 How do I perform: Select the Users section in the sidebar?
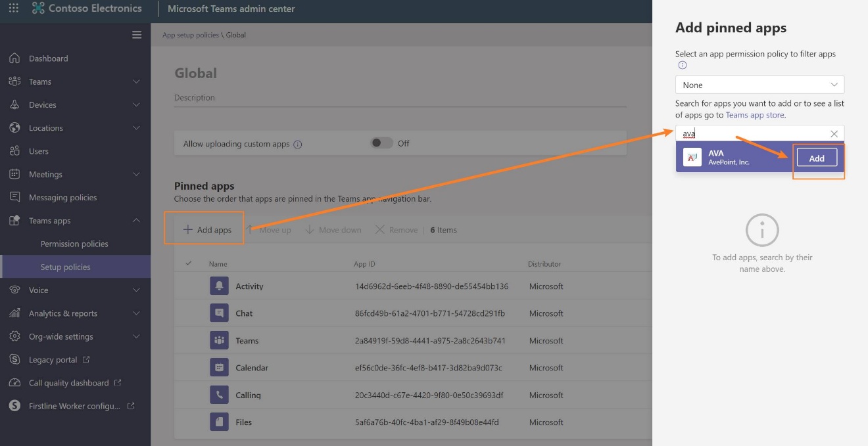(x=39, y=150)
